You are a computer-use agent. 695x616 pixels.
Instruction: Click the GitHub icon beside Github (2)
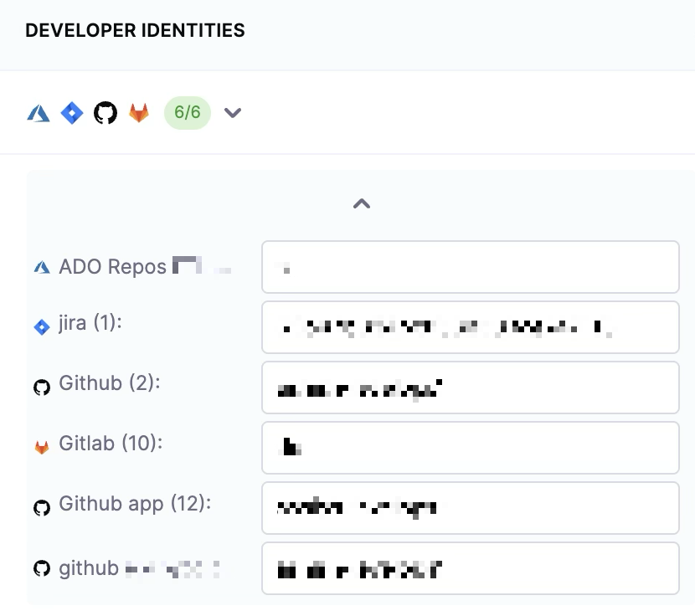coord(42,388)
